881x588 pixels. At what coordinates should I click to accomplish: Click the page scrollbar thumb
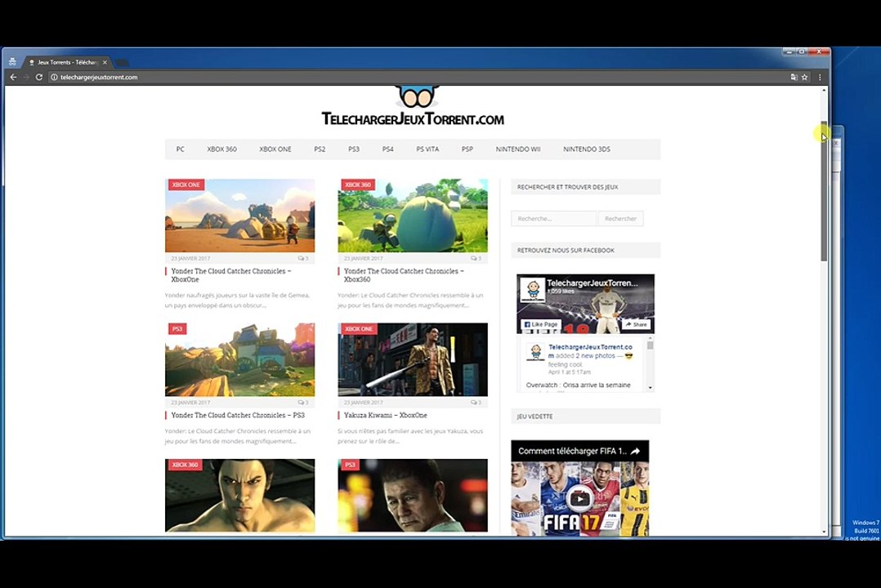pos(825,191)
